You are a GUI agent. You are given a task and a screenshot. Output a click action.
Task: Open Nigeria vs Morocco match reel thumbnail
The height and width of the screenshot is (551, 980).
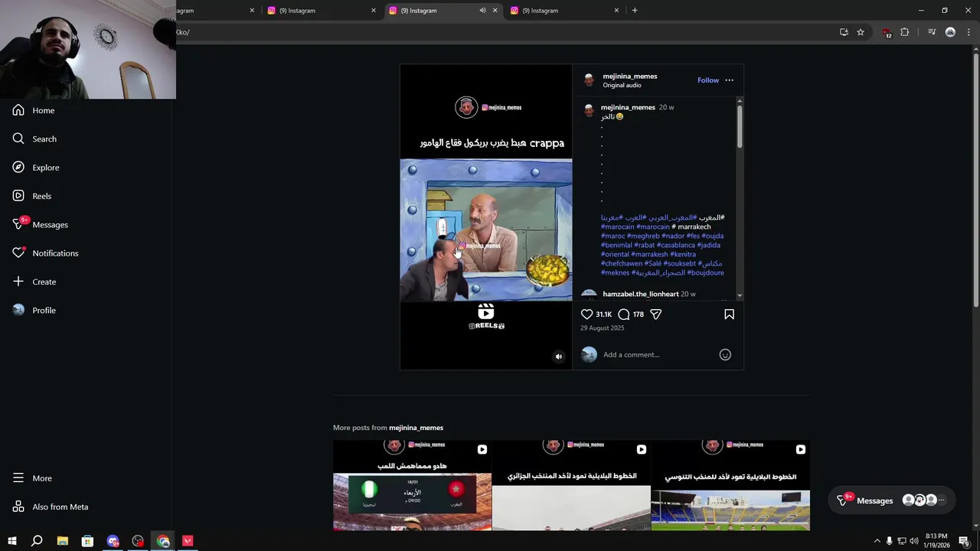click(x=412, y=485)
